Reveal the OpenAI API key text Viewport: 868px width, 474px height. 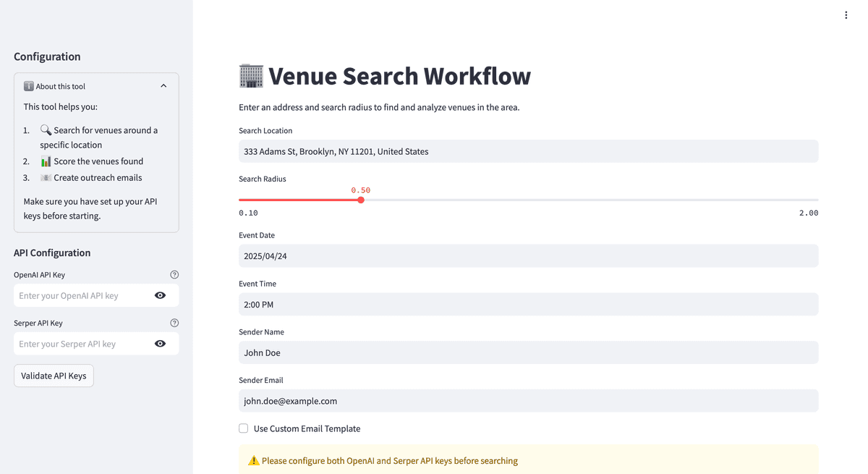[160, 295]
